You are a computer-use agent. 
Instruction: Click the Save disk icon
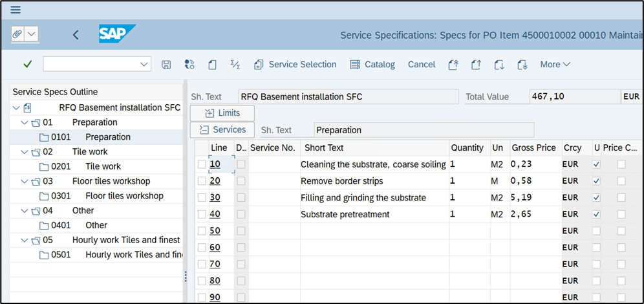coord(166,65)
